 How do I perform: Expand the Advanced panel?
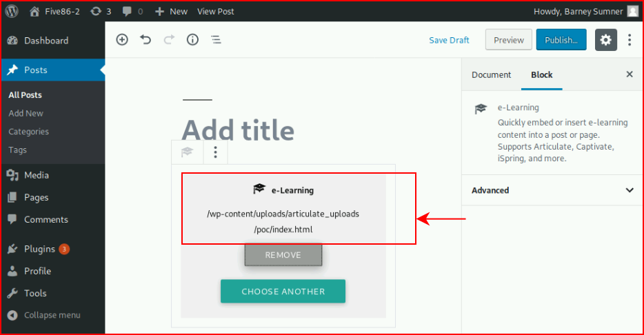(x=552, y=190)
